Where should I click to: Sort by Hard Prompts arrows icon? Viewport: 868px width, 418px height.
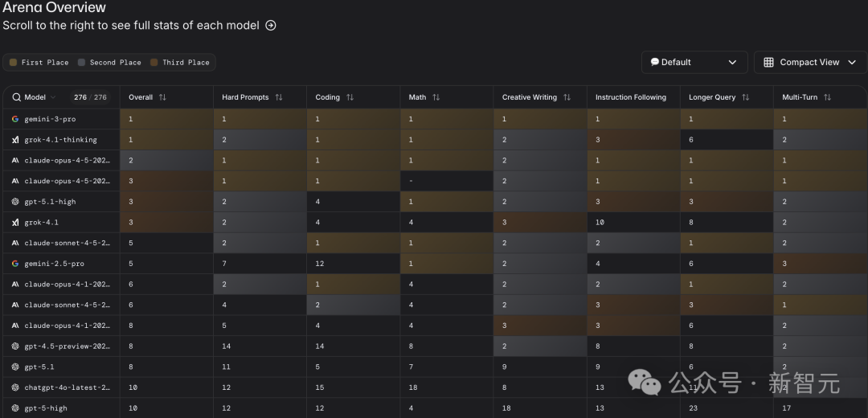point(279,97)
